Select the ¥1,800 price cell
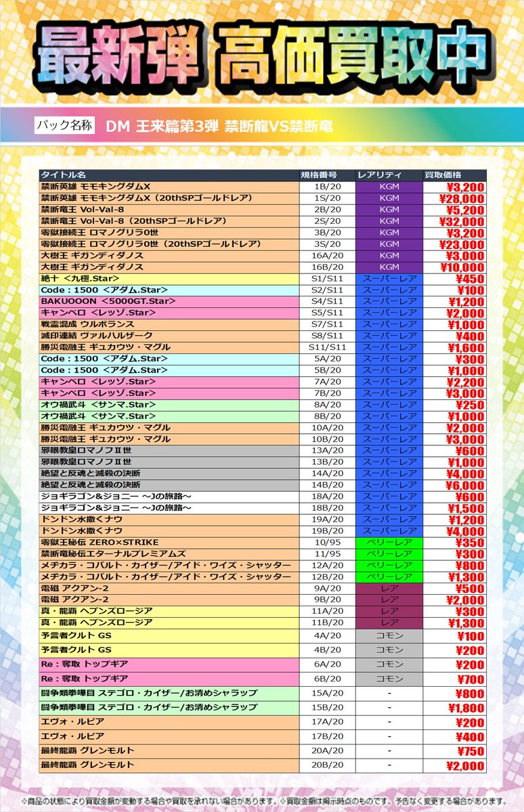The image size is (524, 812). tap(454, 708)
